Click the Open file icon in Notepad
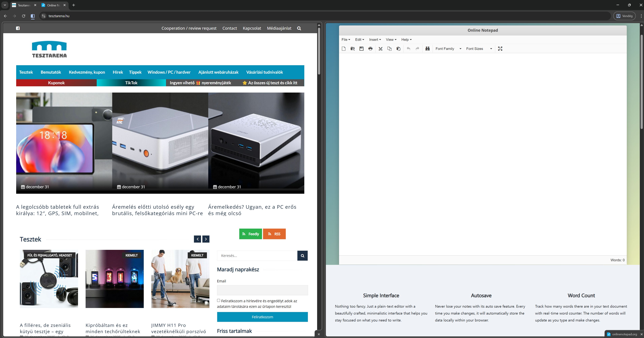The image size is (644, 338). [352, 49]
